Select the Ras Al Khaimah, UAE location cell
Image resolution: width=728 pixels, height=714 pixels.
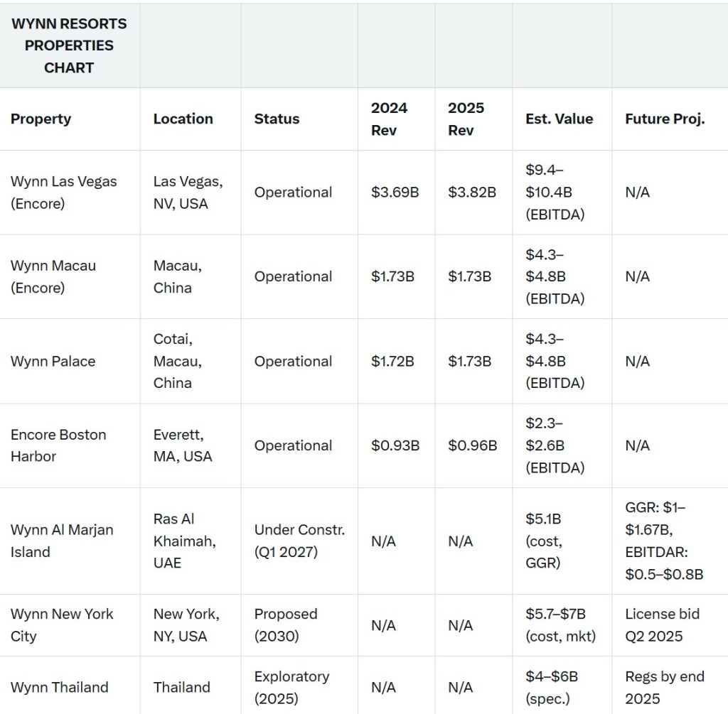pos(185,541)
